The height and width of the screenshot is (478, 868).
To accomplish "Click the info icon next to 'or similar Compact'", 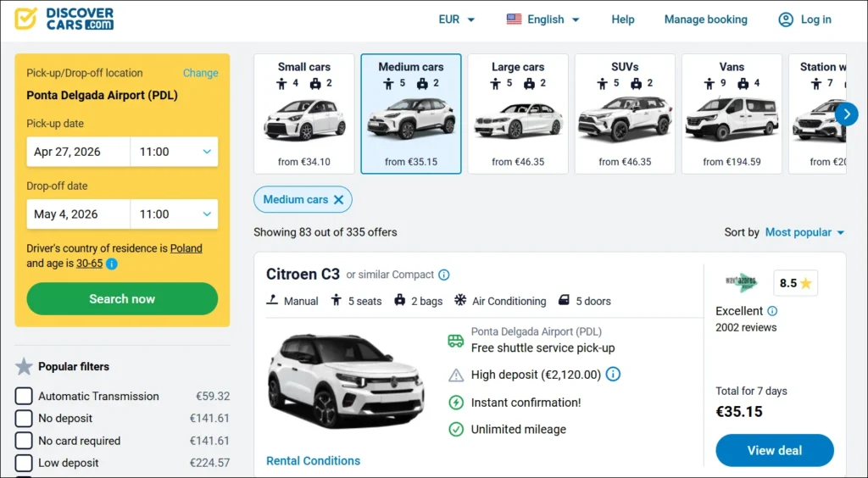I will pyautogui.click(x=444, y=275).
